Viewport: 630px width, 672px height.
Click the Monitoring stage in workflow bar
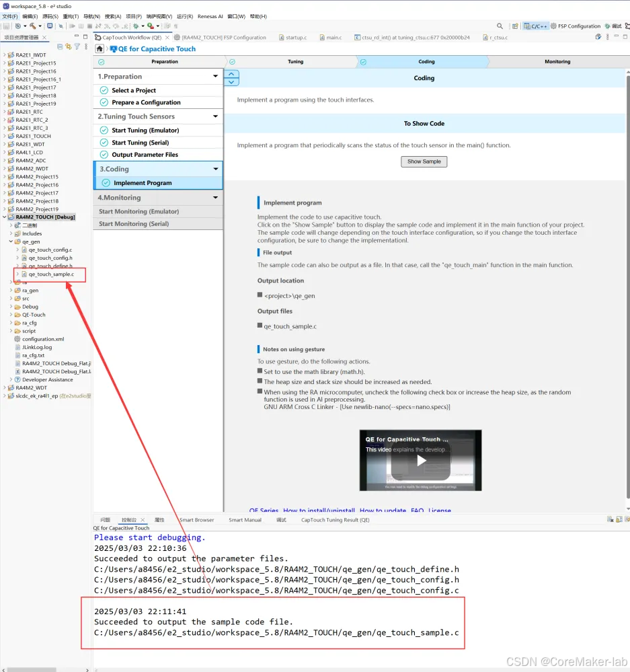pyautogui.click(x=557, y=62)
